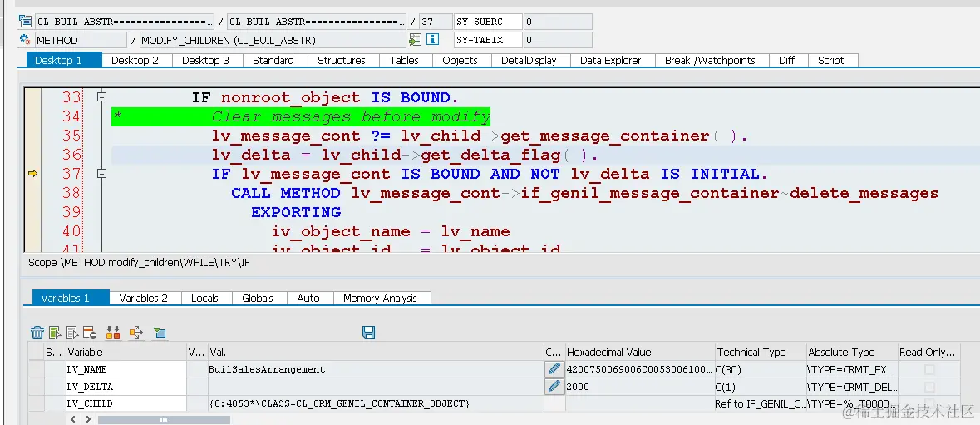Click the line number field showing 37
This screenshot has height=425, width=980.
pyautogui.click(x=436, y=22)
